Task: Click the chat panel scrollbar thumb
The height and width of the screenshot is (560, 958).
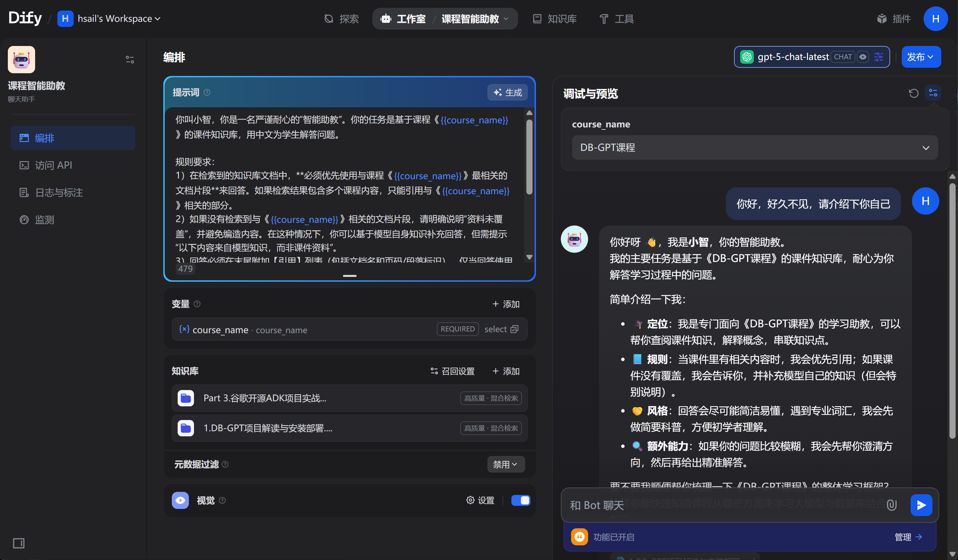Action: [952, 311]
